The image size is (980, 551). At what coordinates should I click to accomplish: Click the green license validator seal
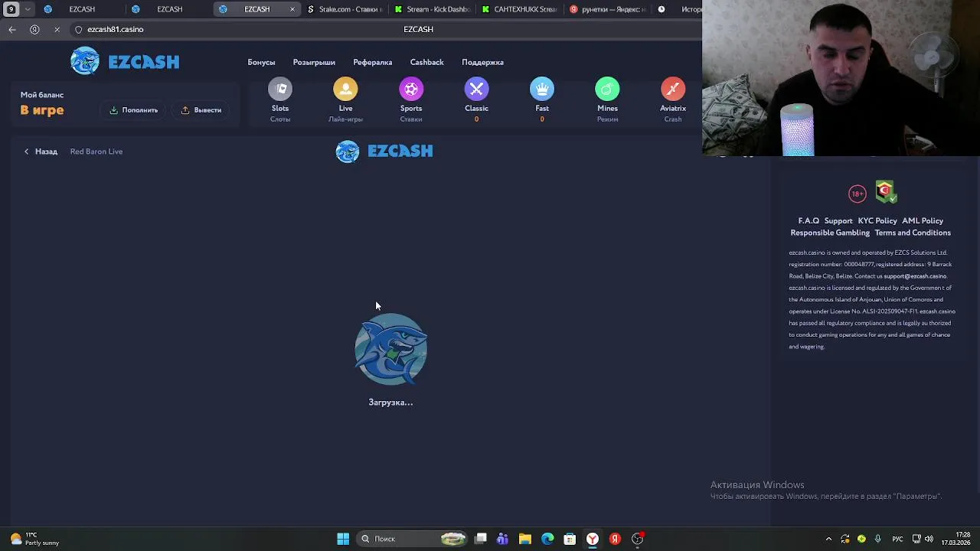pyautogui.click(x=886, y=191)
